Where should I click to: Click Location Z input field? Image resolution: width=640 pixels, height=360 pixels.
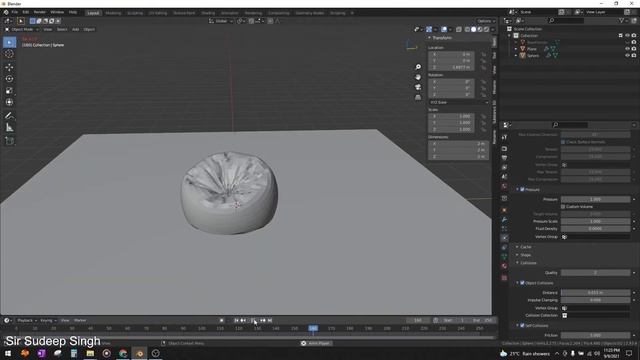451,67
